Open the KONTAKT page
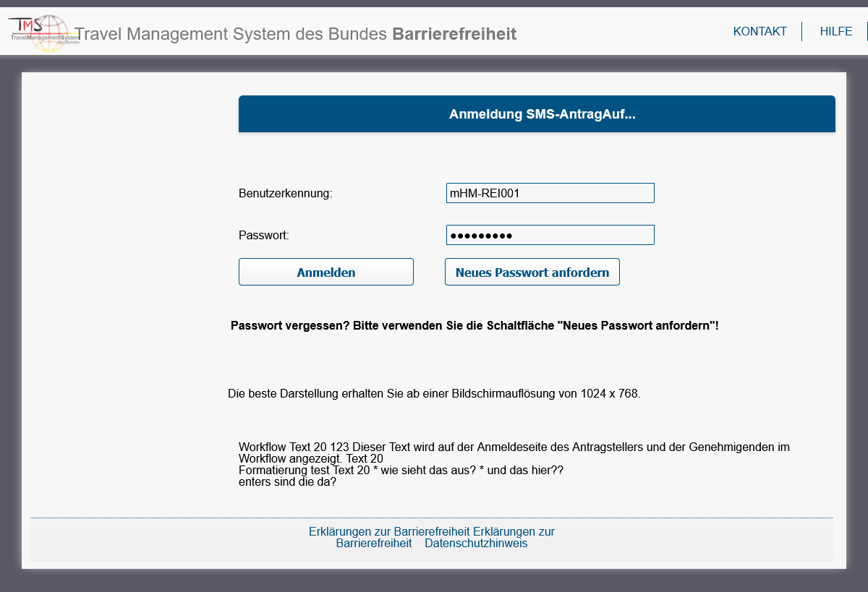The image size is (868, 592). (x=759, y=31)
